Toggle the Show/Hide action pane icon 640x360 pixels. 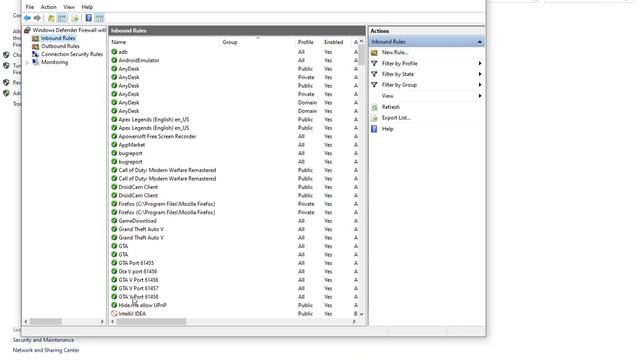pyautogui.click(x=99, y=18)
